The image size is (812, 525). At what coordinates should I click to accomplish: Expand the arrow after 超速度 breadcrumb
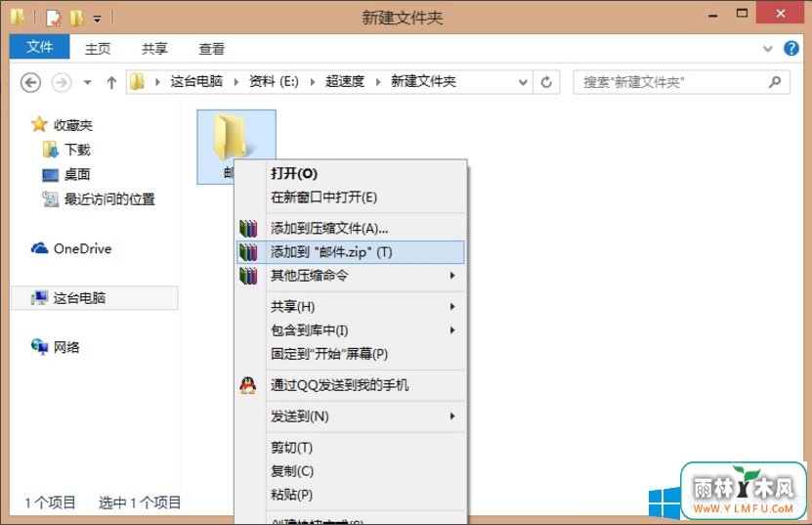pos(378,82)
